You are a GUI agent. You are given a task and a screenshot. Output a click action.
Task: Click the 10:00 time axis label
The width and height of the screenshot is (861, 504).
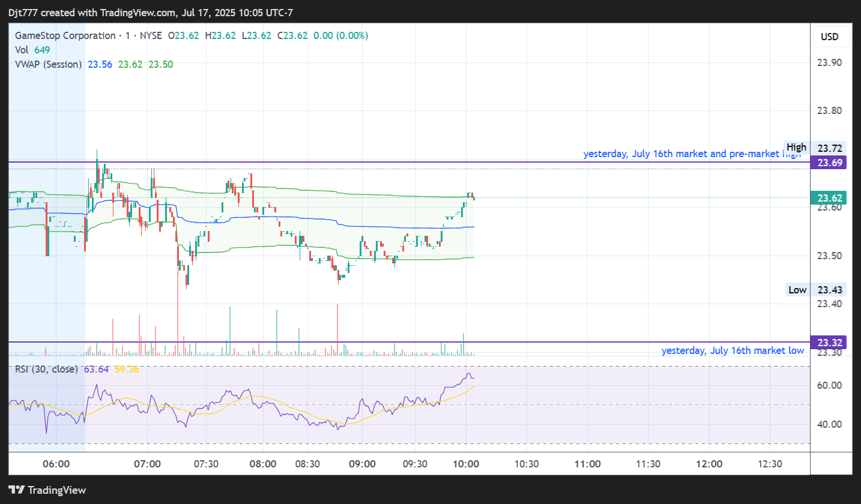click(x=466, y=464)
